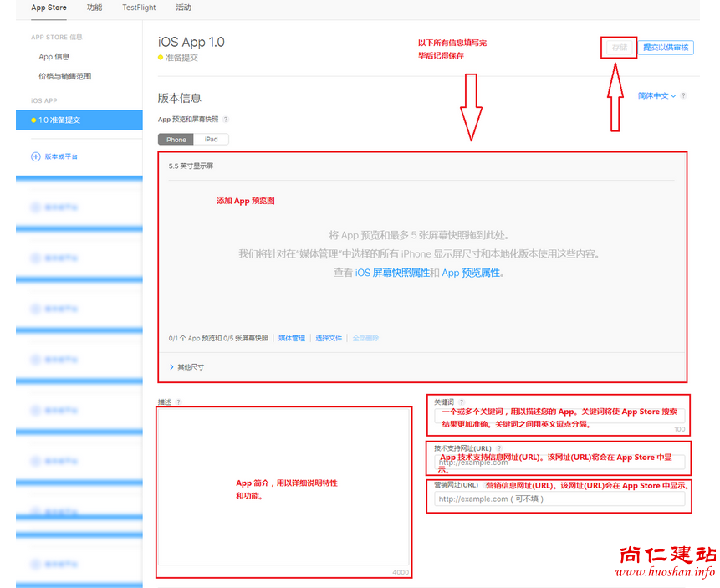Select App 信息 in the sidebar

[54, 57]
